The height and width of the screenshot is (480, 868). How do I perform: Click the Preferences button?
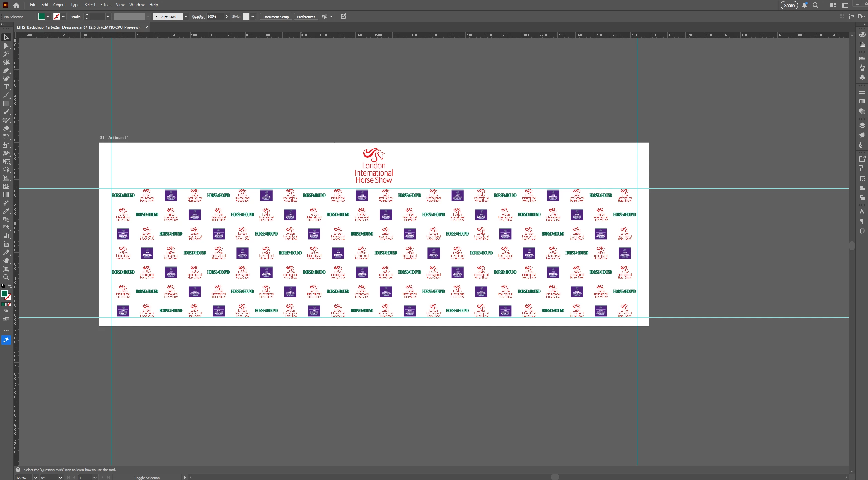click(306, 17)
